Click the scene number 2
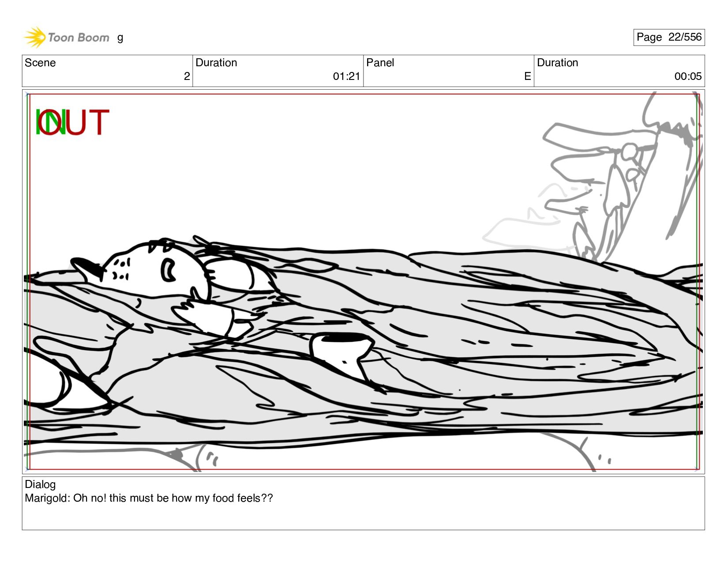The image size is (728, 563). point(187,76)
